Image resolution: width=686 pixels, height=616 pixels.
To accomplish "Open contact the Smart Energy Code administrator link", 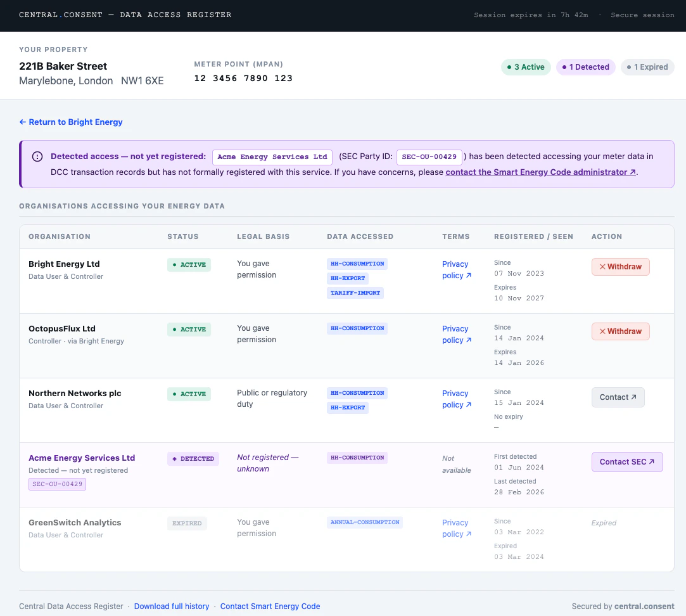I will click(x=541, y=172).
